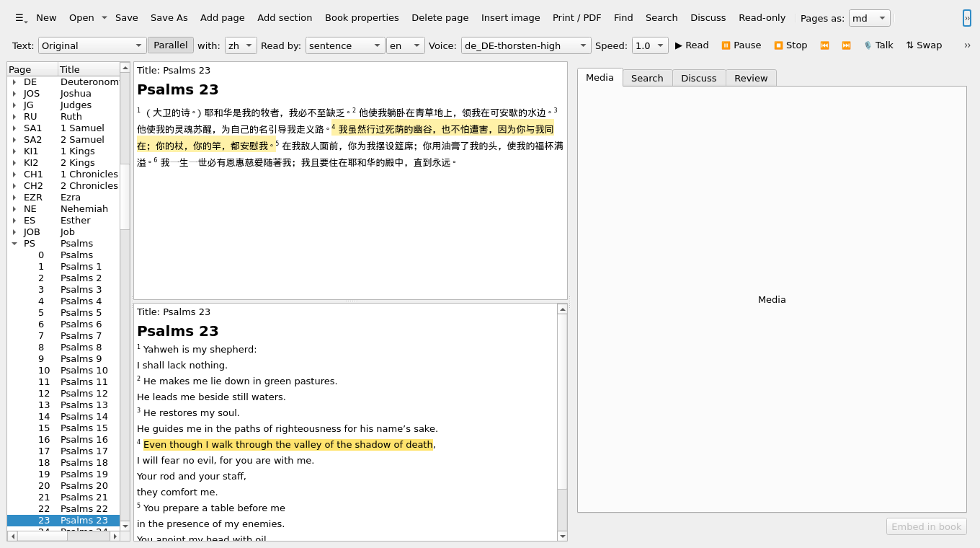Show hidden second toolbar overflow items
This screenshot has width=980, height=548.
point(967,45)
